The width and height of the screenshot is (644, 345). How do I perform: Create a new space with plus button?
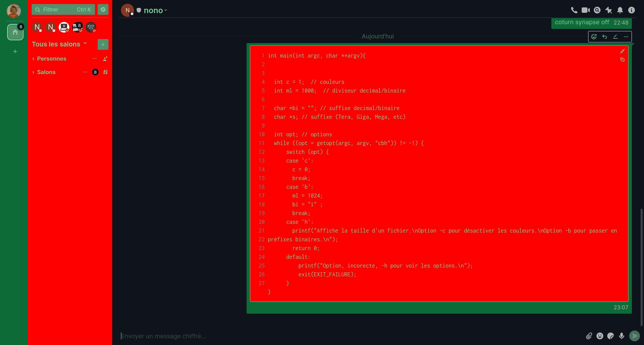(x=15, y=51)
